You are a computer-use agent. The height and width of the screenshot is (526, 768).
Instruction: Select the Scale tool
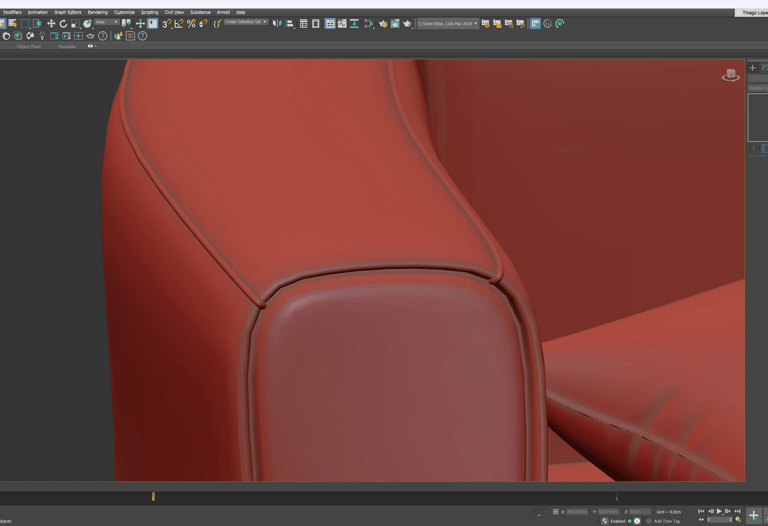click(75, 24)
